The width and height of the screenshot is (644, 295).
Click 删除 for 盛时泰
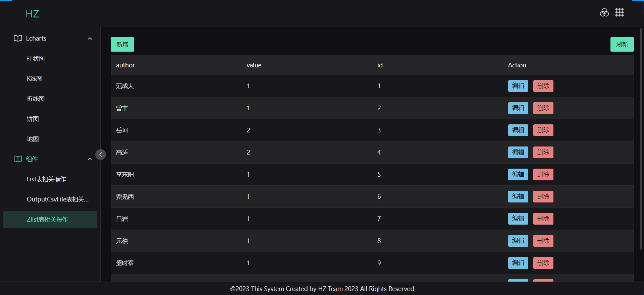pos(543,263)
